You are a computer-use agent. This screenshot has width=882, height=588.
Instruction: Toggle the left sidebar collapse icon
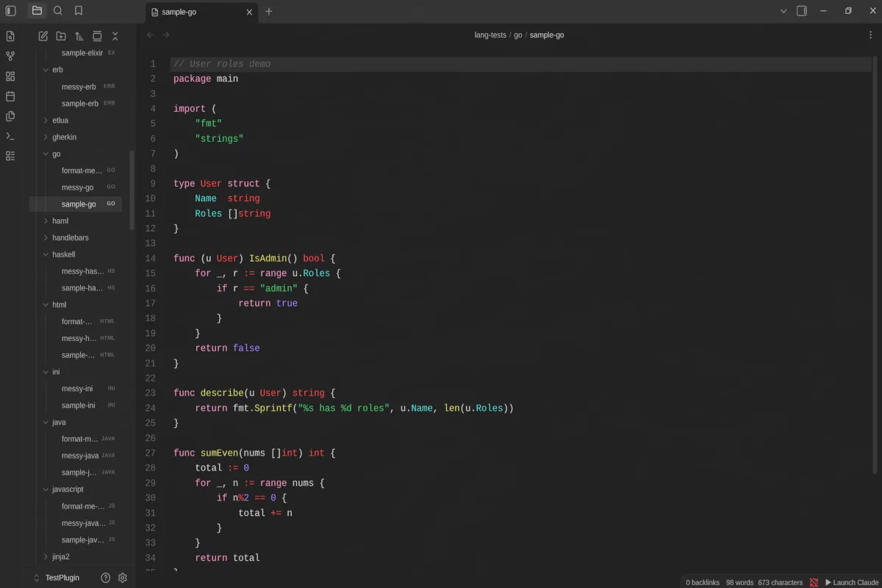pos(10,11)
